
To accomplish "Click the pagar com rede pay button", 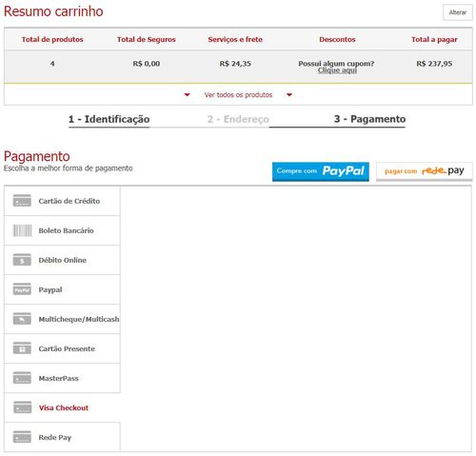I will click(425, 171).
